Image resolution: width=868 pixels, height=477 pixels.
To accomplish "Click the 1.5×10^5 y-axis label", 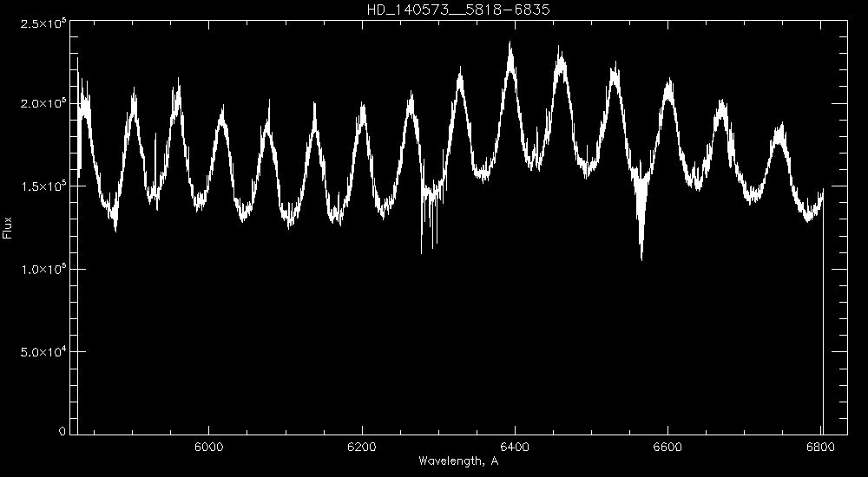I will click(43, 186).
